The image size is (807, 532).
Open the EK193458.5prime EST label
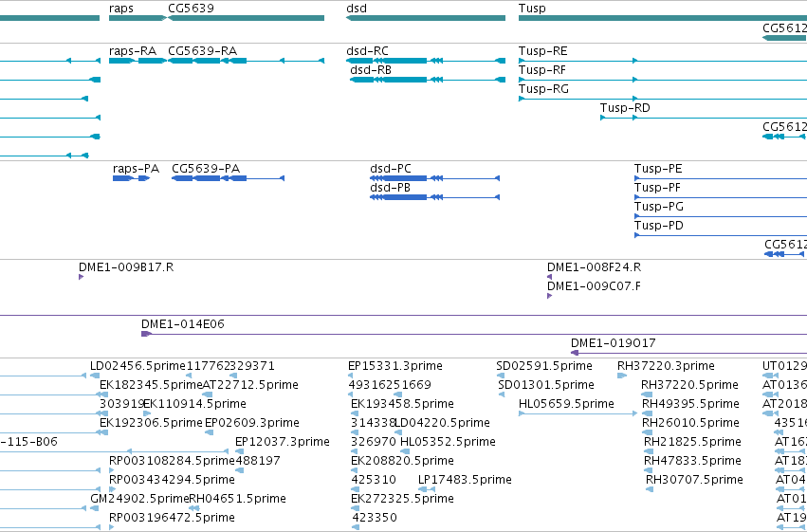coord(402,404)
